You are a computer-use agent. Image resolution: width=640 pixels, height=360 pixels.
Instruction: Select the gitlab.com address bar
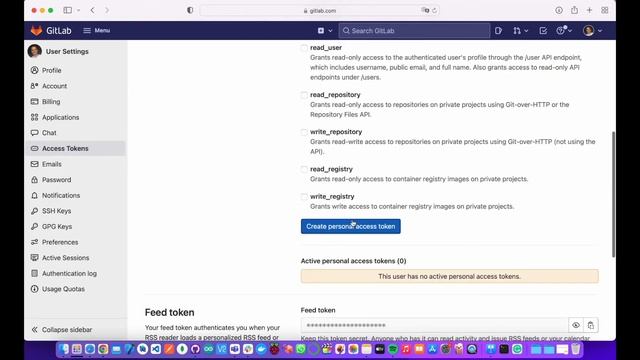(x=320, y=11)
